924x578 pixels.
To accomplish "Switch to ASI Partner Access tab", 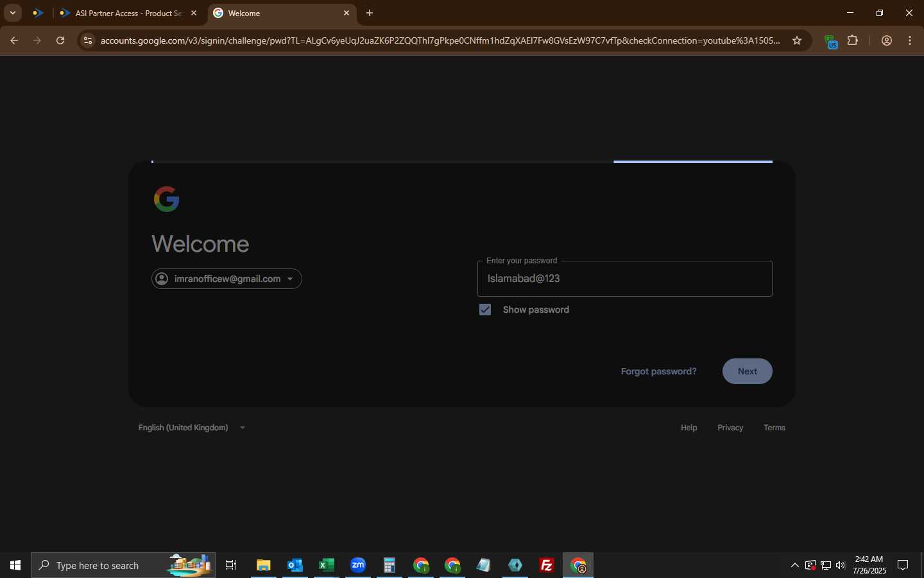I will pyautogui.click(x=128, y=13).
